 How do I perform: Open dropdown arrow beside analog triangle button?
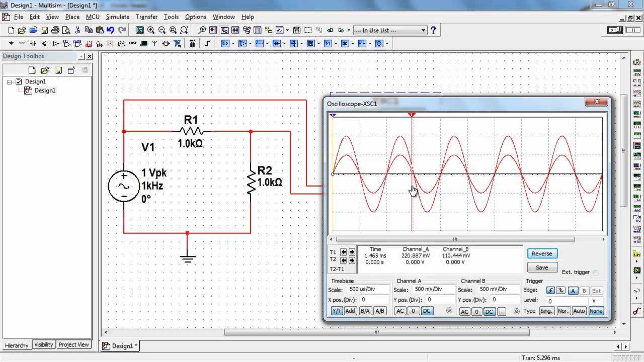pyautogui.click(x=250, y=43)
